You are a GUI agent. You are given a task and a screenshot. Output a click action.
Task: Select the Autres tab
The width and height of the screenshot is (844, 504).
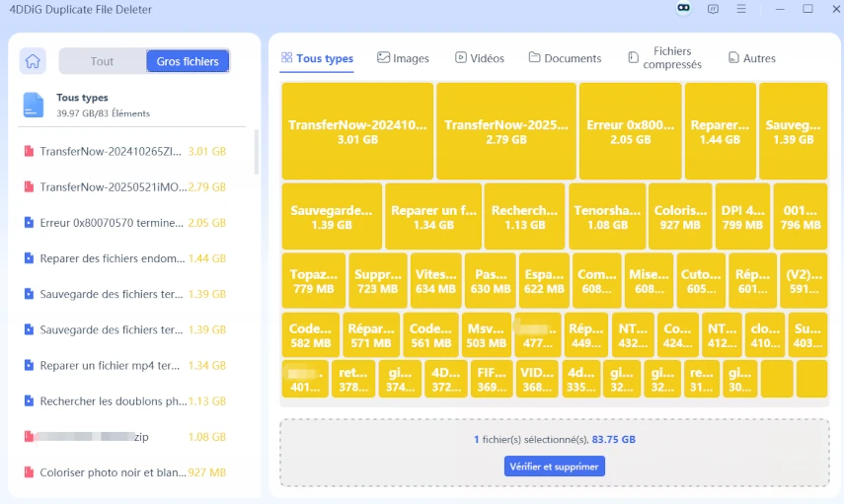click(x=752, y=58)
